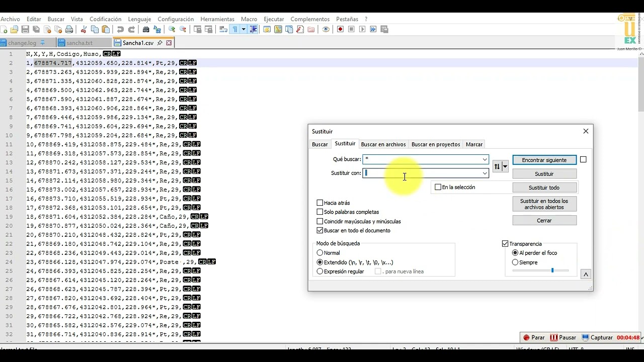Image resolution: width=644 pixels, height=362 pixels.
Task: Open the Complementos menu
Action: click(310, 19)
